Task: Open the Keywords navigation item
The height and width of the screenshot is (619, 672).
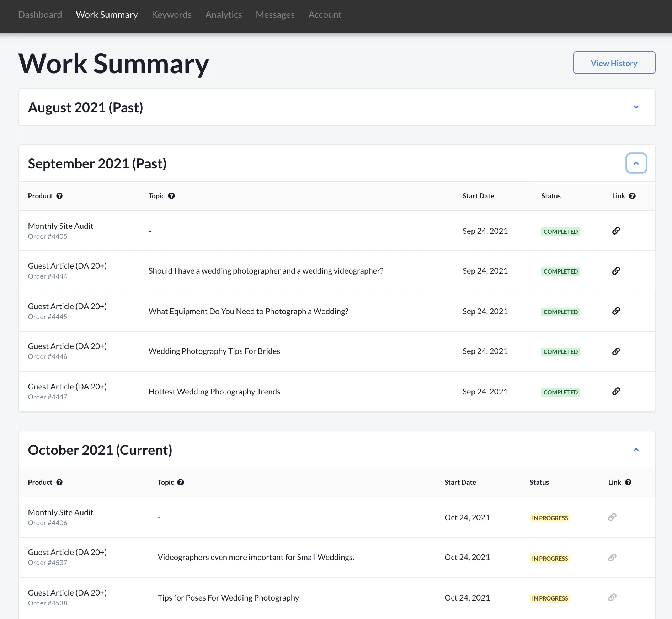Action: click(x=171, y=15)
